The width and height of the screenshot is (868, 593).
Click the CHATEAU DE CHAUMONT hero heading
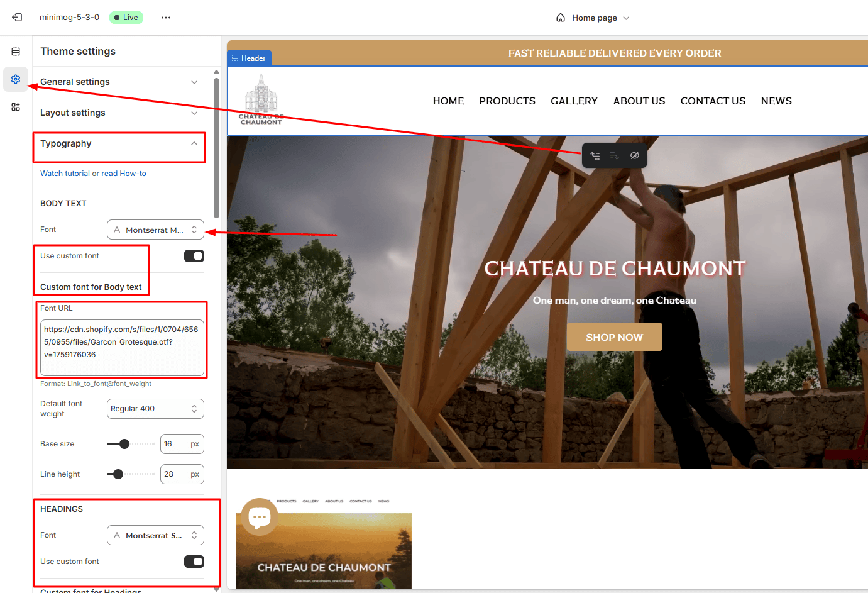tap(615, 269)
